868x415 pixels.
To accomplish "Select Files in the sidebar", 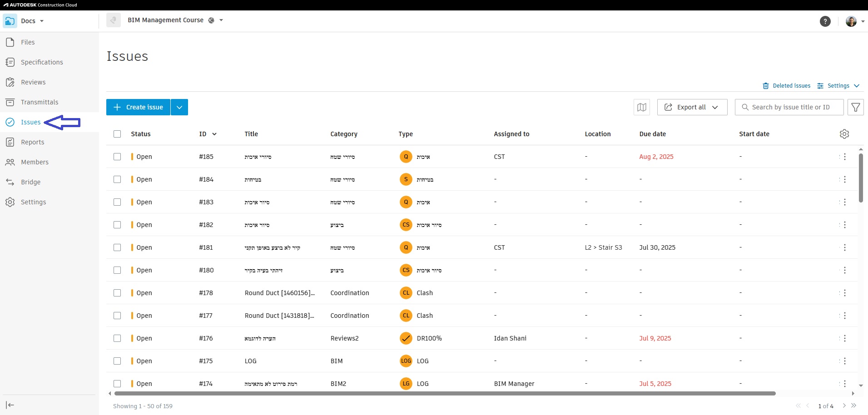I will (x=28, y=42).
